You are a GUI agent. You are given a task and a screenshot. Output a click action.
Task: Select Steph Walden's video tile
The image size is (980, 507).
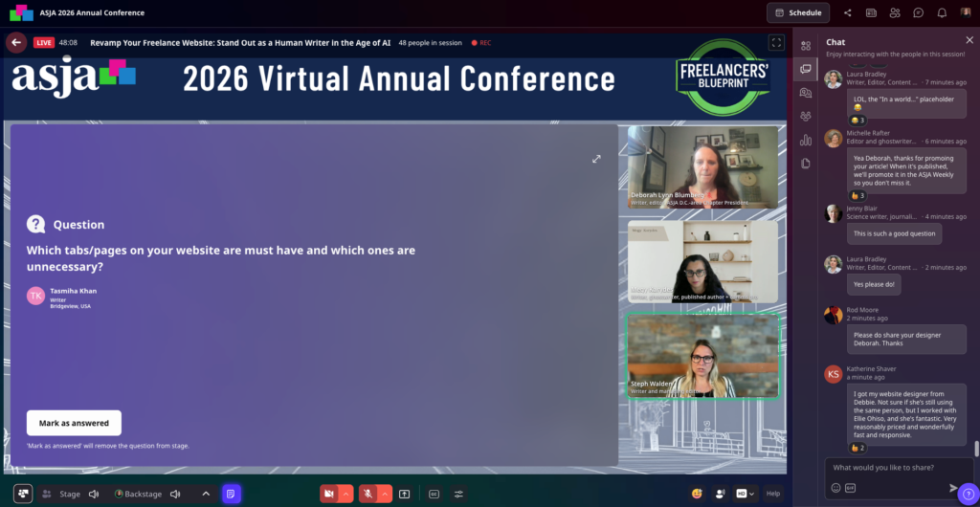702,356
